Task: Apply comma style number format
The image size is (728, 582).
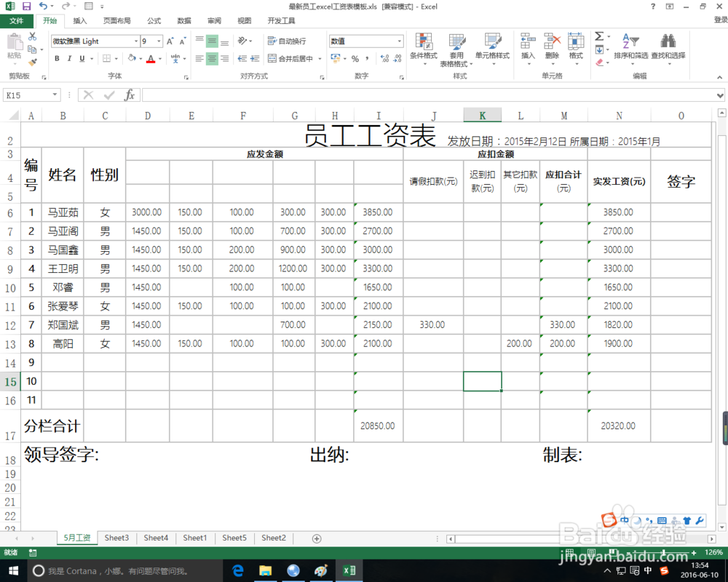Action: tap(367, 58)
